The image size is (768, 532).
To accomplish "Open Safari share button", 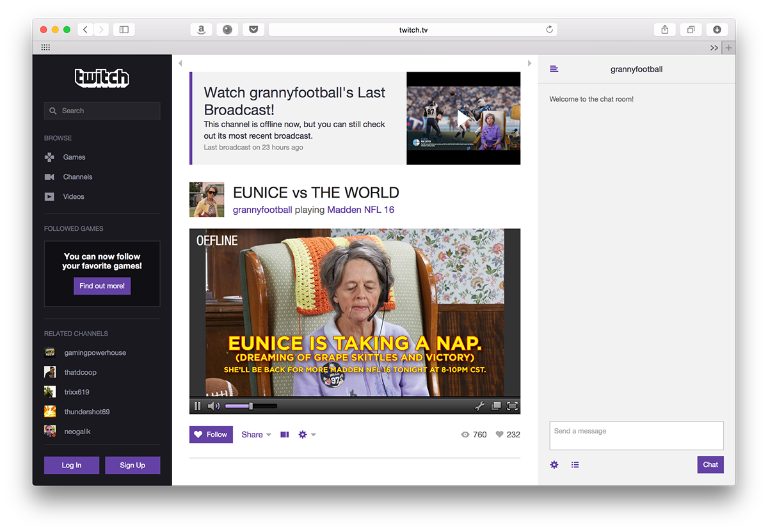I will [665, 29].
